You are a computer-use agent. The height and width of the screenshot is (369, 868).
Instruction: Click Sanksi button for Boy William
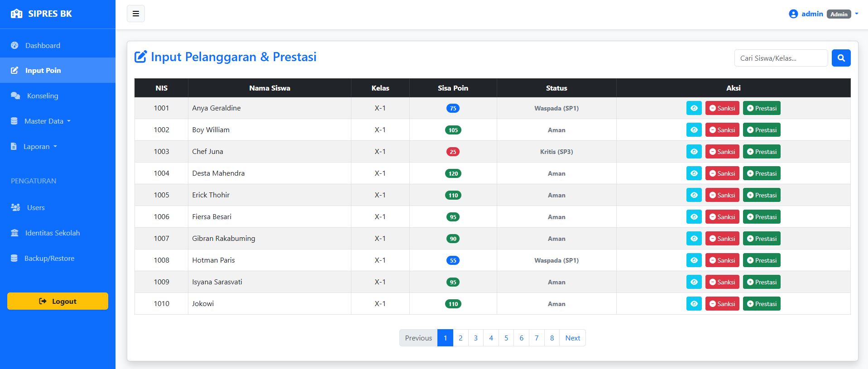point(722,130)
